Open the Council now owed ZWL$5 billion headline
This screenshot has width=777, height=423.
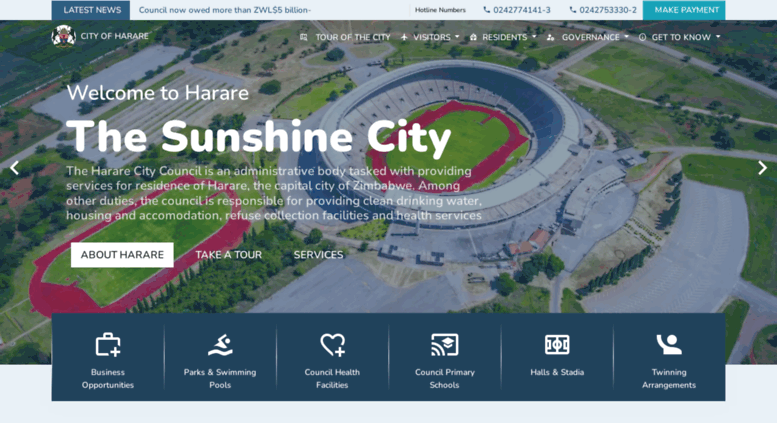225,10
